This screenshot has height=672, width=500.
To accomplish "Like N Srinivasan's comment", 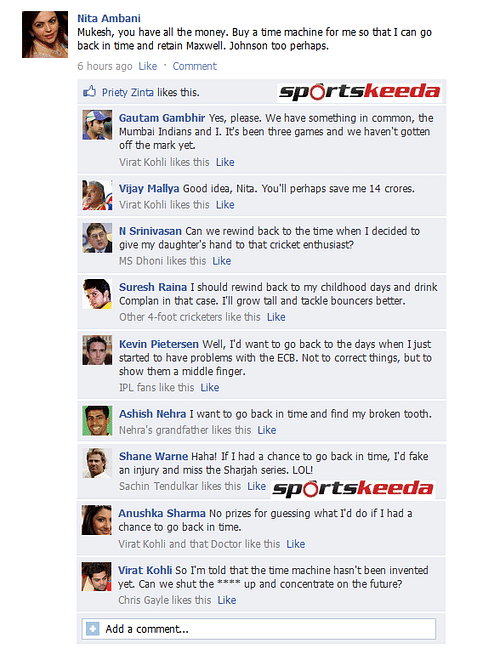I will [222, 261].
